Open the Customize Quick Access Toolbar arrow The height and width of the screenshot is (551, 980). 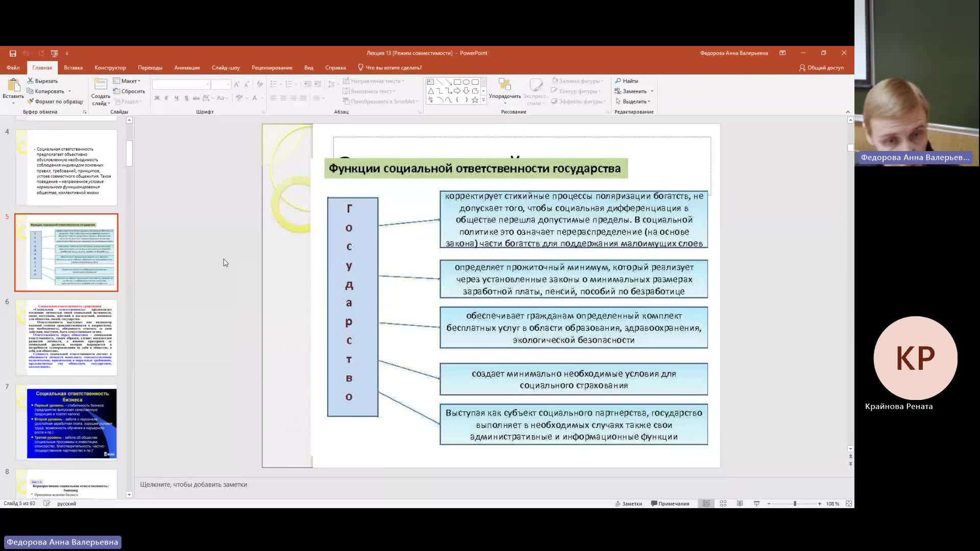click(67, 53)
